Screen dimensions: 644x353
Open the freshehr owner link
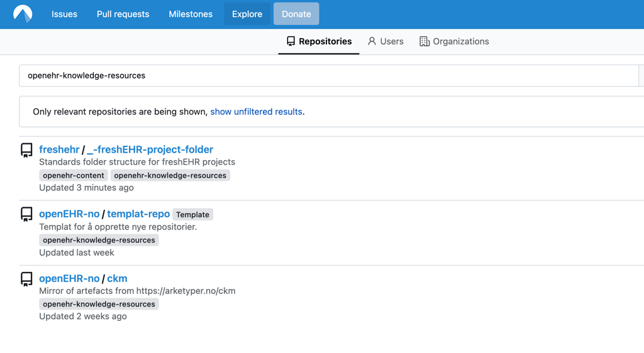(x=59, y=149)
